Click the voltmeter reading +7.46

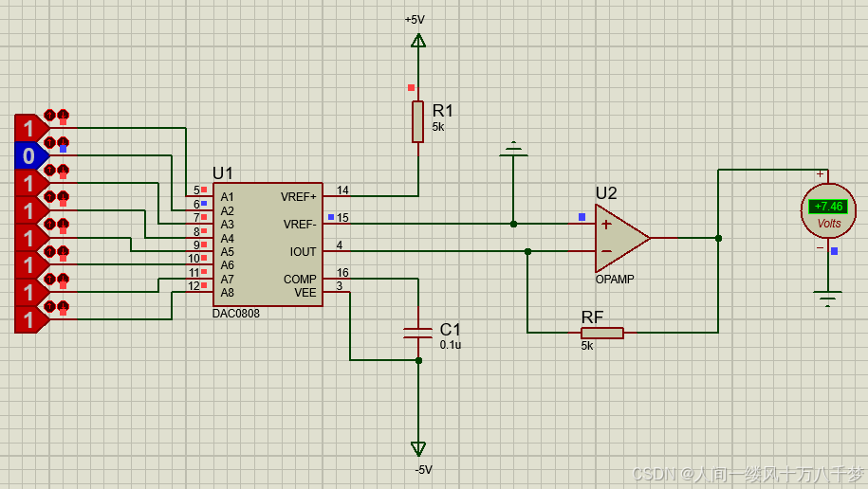(829, 207)
